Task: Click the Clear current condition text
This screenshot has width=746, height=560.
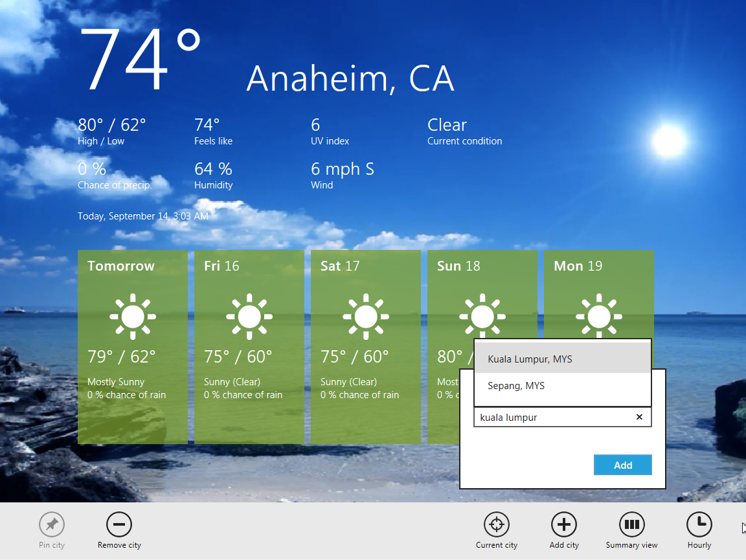Action: [447, 125]
